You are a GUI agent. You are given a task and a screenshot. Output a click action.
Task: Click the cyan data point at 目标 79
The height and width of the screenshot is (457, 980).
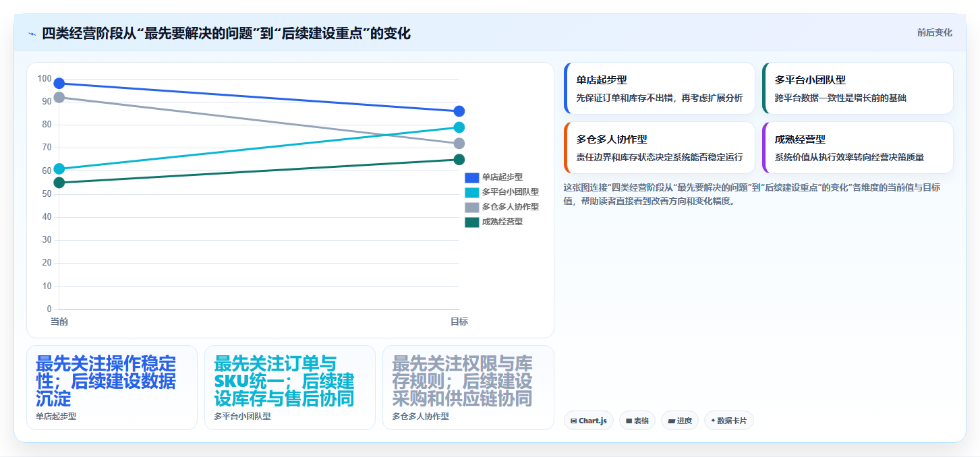[x=459, y=127]
